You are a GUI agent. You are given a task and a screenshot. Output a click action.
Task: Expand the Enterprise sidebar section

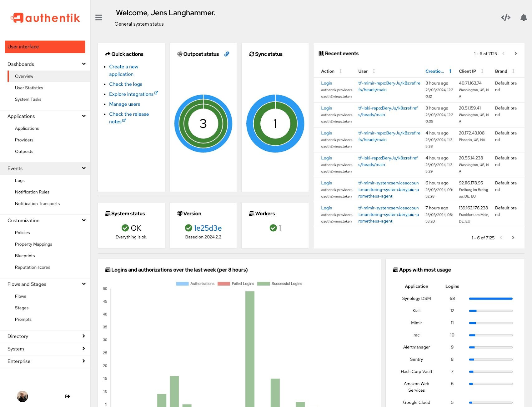(45, 361)
